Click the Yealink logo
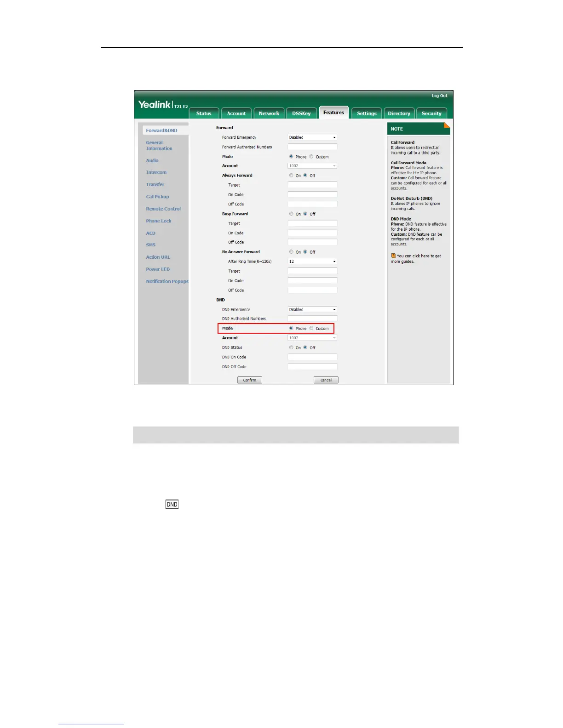Viewport: 563px width, 728px height. [x=155, y=104]
